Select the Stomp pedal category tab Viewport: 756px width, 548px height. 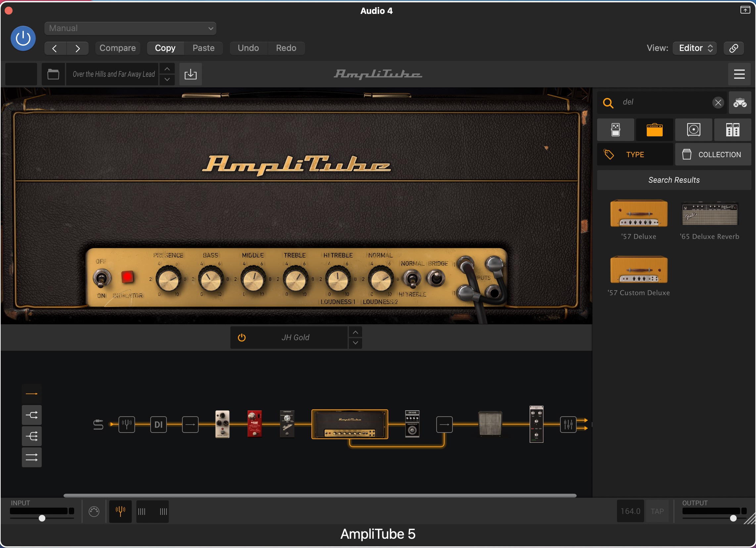coord(616,130)
